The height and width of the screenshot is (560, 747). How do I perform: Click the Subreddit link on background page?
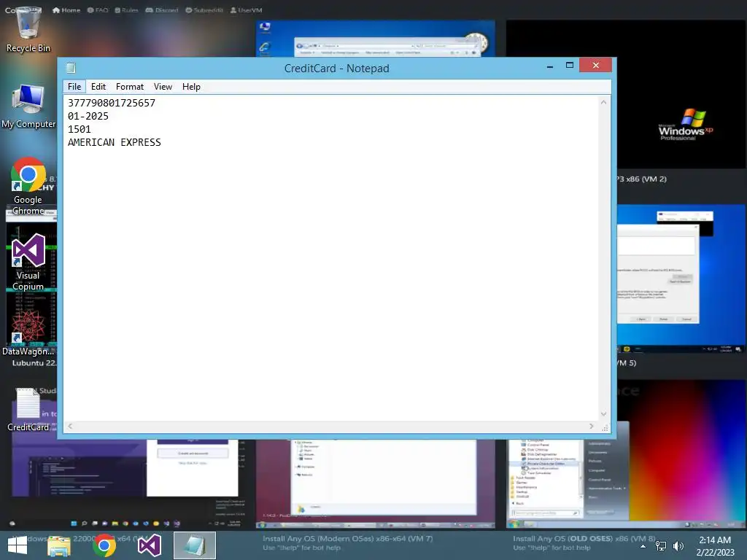(x=204, y=10)
